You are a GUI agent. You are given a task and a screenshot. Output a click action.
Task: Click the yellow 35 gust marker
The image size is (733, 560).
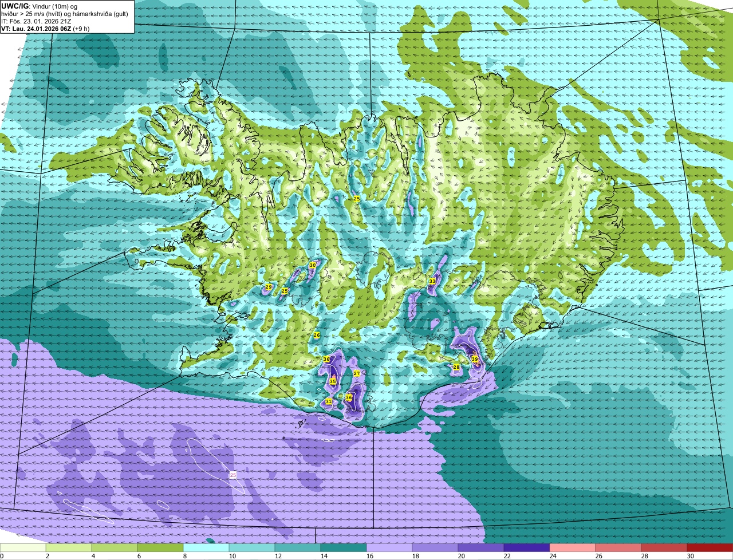pyautogui.click(x=333, y=381)
